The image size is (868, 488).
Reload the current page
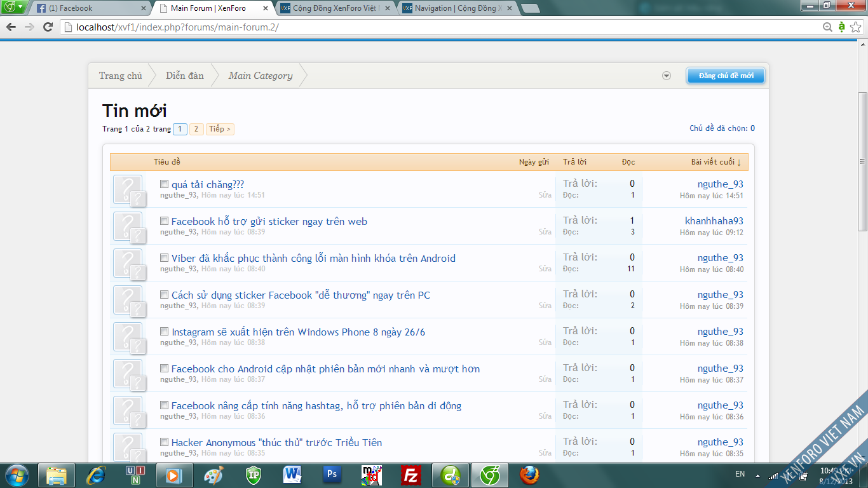coord(48,27)
